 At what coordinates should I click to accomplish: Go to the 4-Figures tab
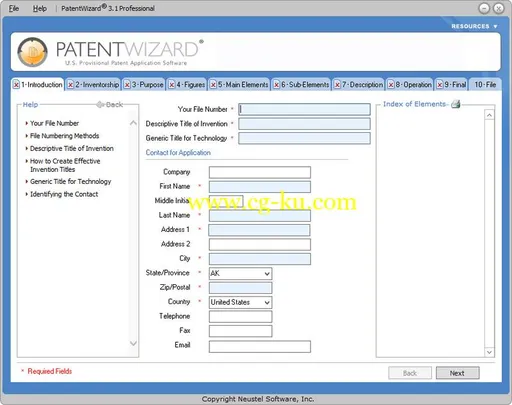187,85
